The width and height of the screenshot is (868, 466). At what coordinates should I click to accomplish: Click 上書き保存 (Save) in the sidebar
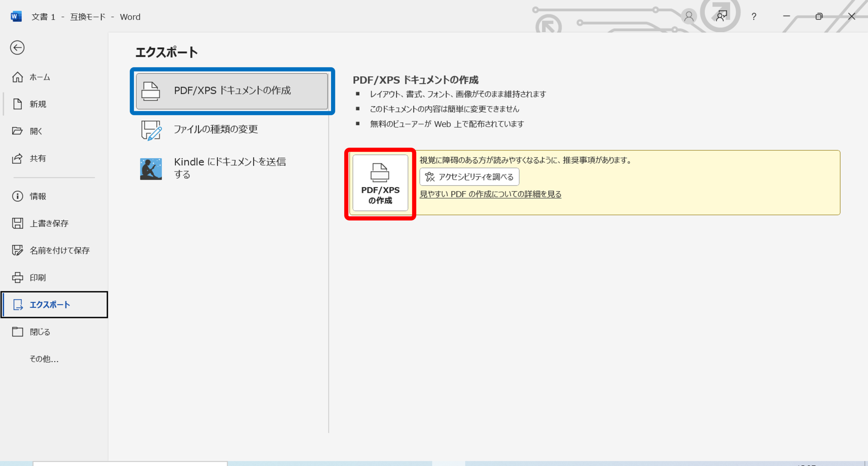(49, 223)
